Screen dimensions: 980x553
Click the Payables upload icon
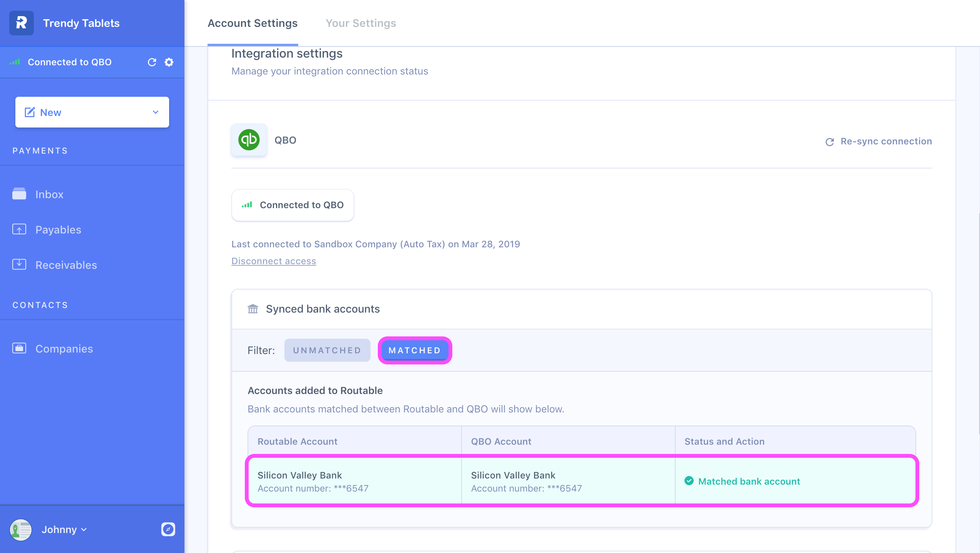[19, 229]
